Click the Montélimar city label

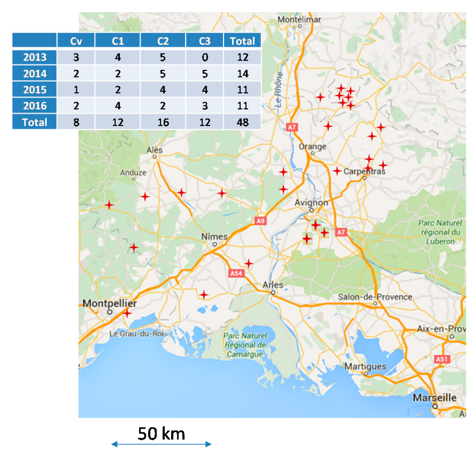[299, 19]
